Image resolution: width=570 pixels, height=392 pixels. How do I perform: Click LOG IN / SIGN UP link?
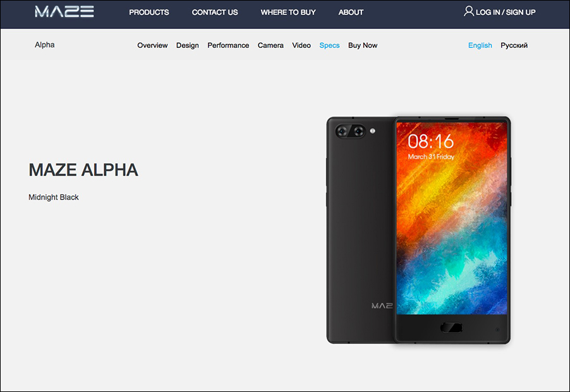[506, 13]
